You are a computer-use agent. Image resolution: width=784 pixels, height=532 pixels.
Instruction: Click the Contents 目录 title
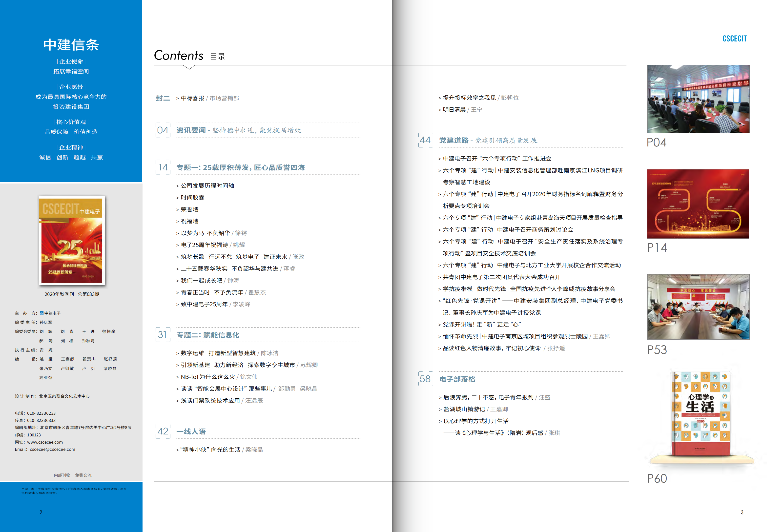pos(190,56)
